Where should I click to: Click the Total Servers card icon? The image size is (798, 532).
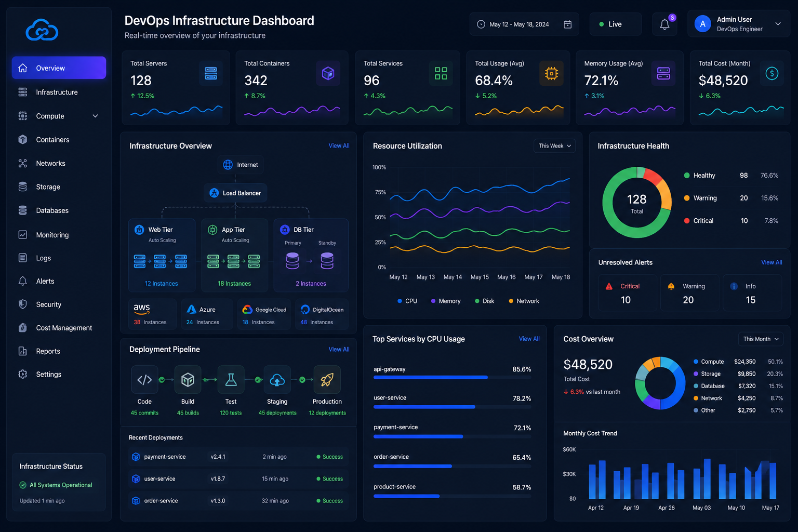tap(211, 73)
